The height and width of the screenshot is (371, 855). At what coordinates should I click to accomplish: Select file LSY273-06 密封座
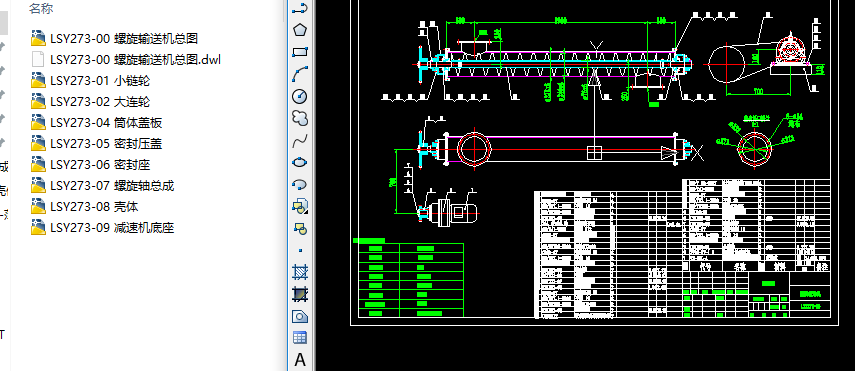(91, 164)
